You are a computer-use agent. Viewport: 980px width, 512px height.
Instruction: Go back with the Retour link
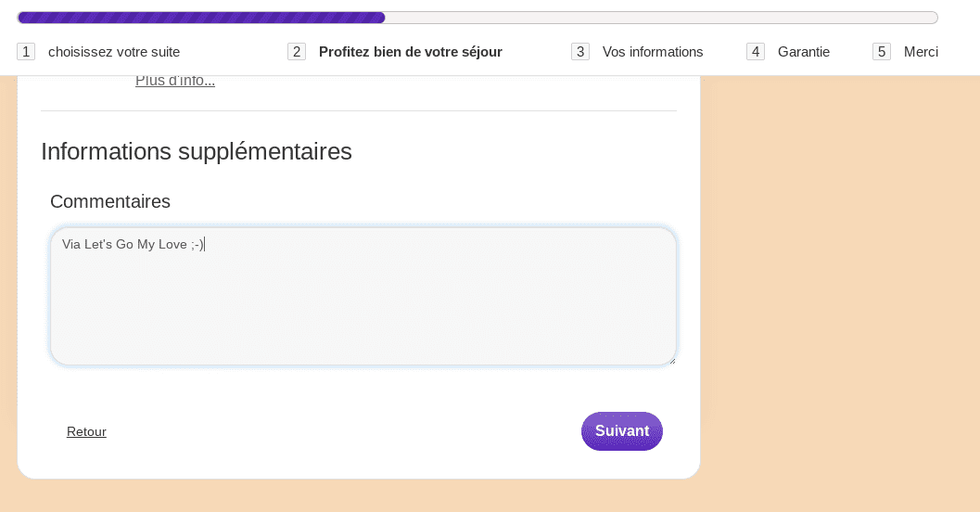[x=86, y=431]
